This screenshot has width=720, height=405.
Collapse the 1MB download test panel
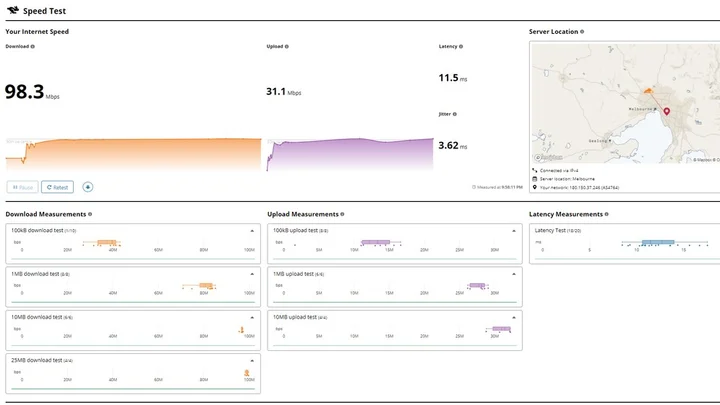(x=252, y=274)
